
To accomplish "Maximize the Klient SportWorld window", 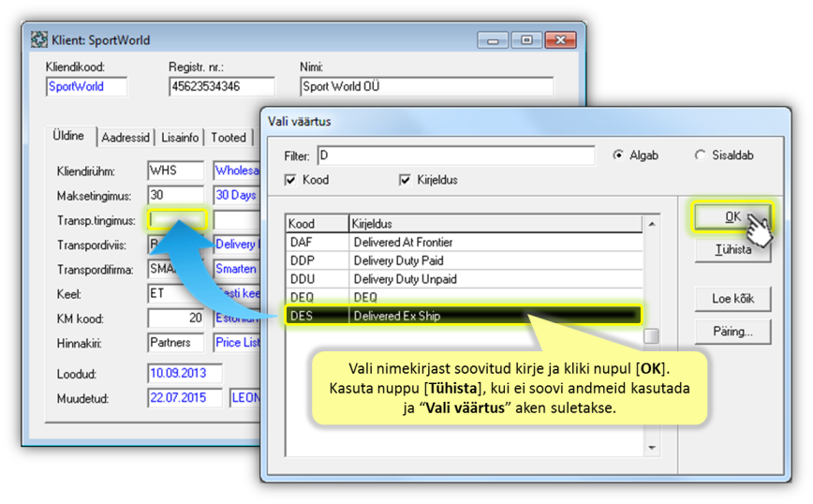I will pos(526,40).
